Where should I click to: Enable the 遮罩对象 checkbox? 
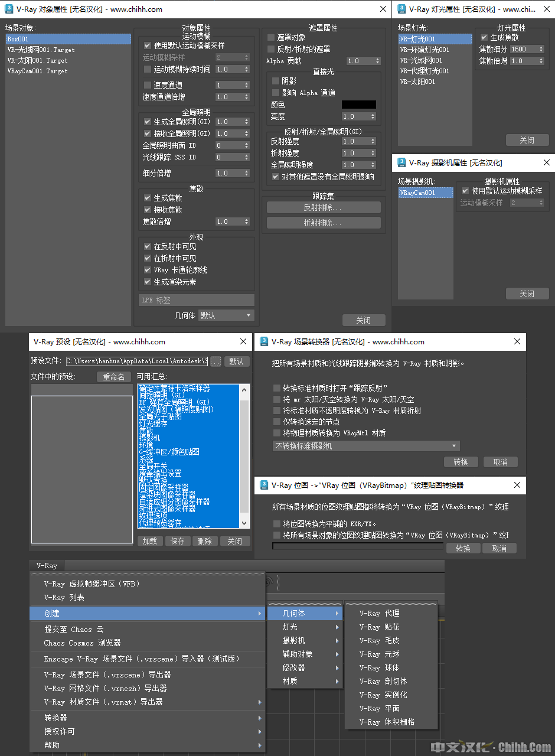pyautogui.click(x=272, y=37)
